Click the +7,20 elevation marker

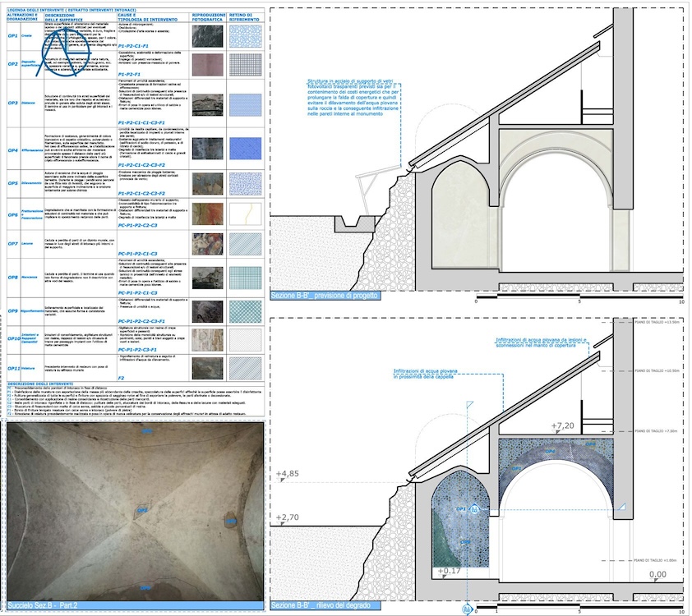563,425
